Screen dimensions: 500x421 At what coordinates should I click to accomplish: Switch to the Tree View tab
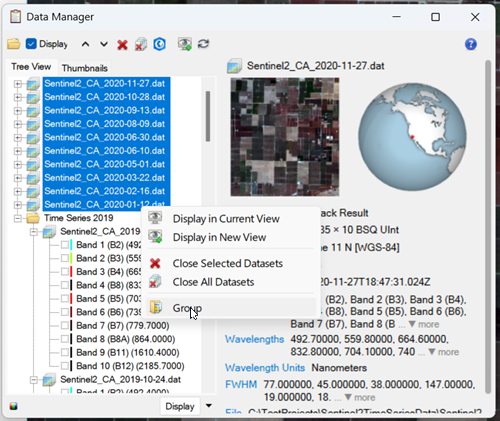tap(31, 67)
